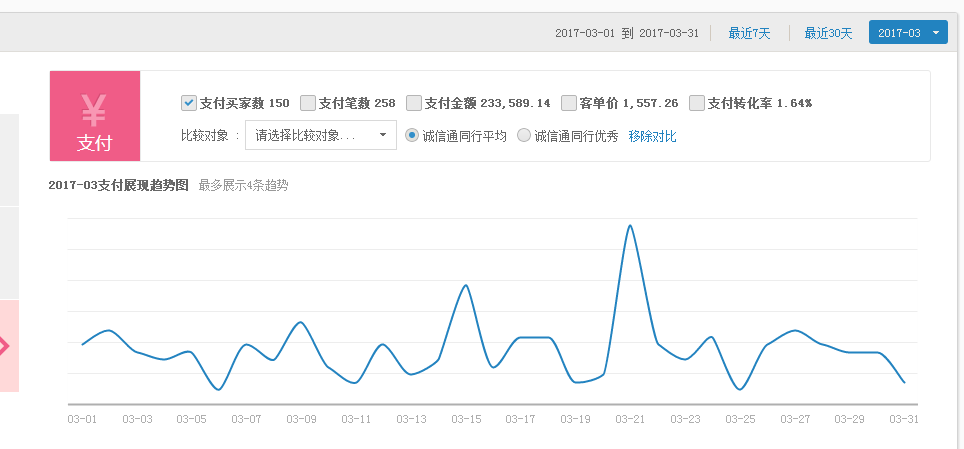Click the 03-31 label on chart axis
This screenshot has width=964, height=449.
pos(904,419)
